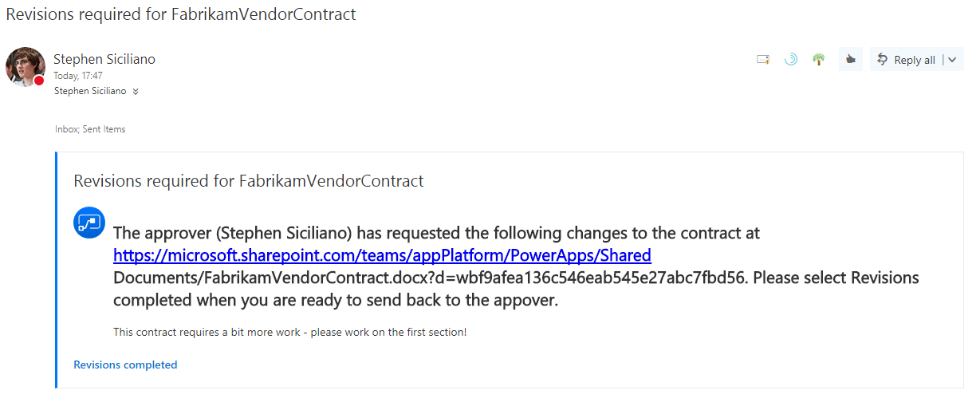This screenshot has width=980, height=406.
Task: Click the card's Revisions required heading
Action: 248,181
